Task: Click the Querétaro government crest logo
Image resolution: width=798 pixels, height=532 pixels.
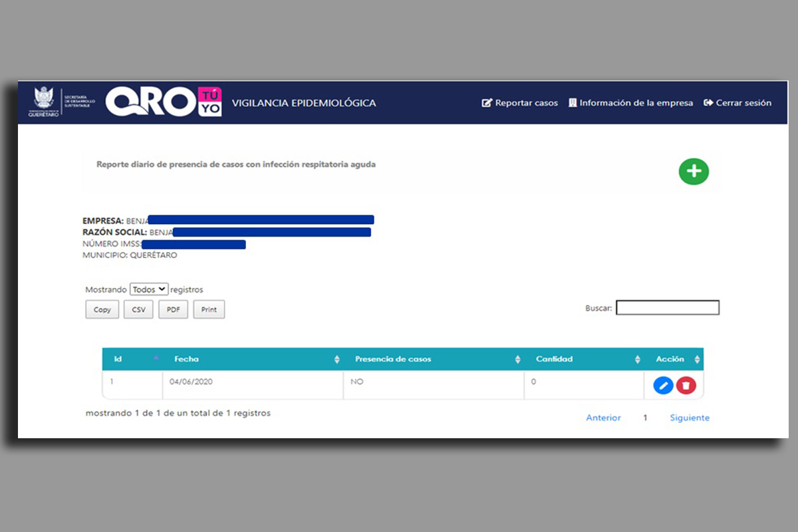Action: (x=43, y=102)
